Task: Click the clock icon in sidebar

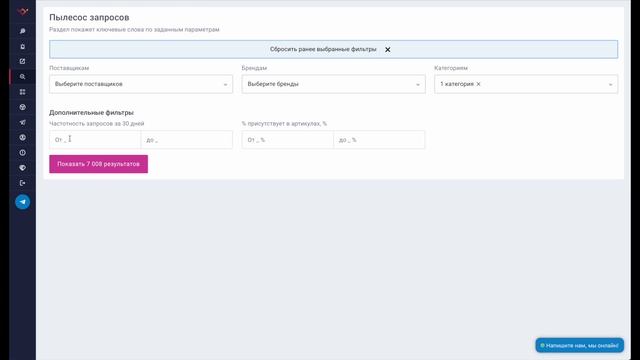Action: click(22, 153)
